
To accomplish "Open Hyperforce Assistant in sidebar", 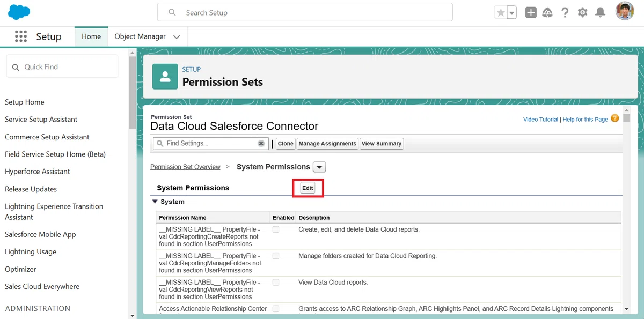I will 38,172.
